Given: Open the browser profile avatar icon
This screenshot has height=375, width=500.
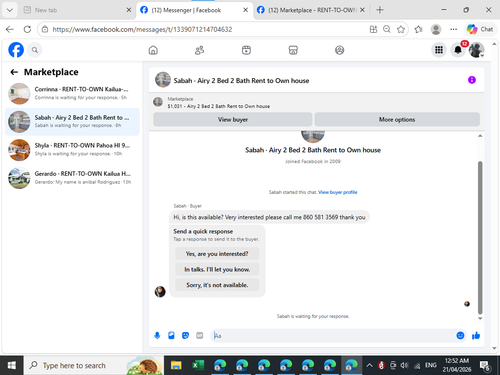Looking at the screenshot, I should (x=436, y=29).
